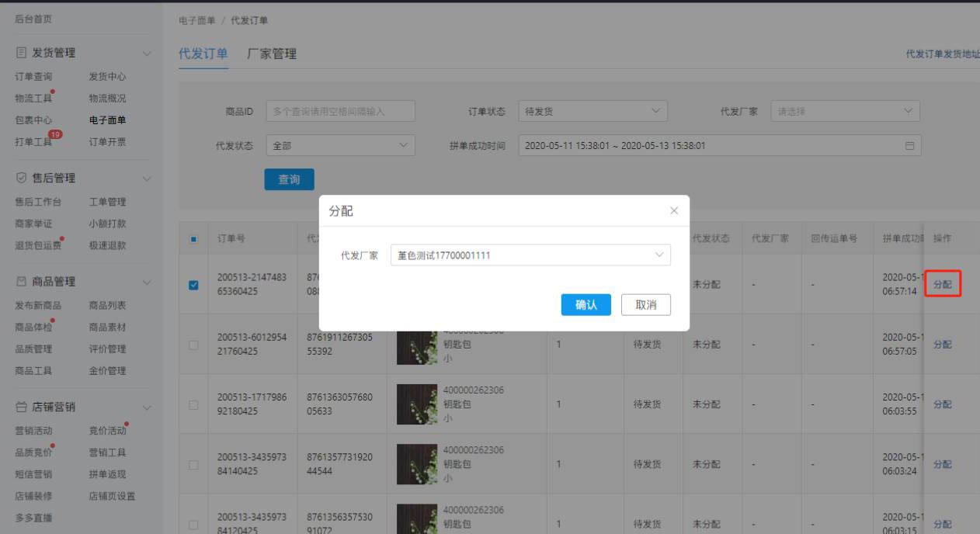
Task: Open 店铺页设置 in the sidebar
Action: (x=112, y=496)
